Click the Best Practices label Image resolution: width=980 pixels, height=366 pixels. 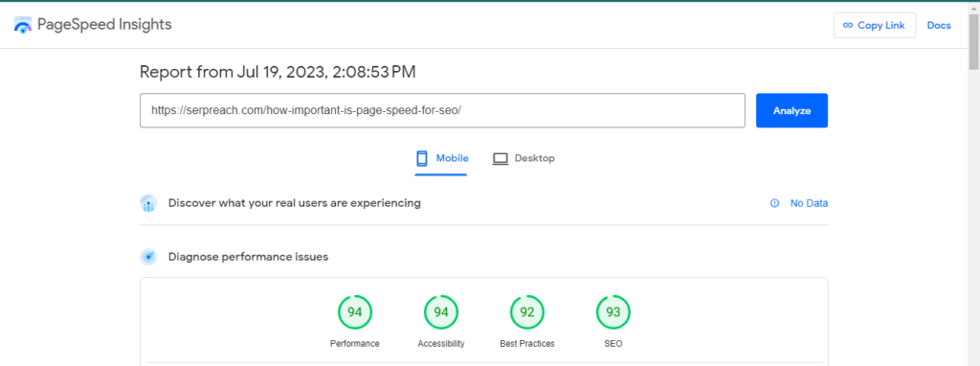click(527, 343)
